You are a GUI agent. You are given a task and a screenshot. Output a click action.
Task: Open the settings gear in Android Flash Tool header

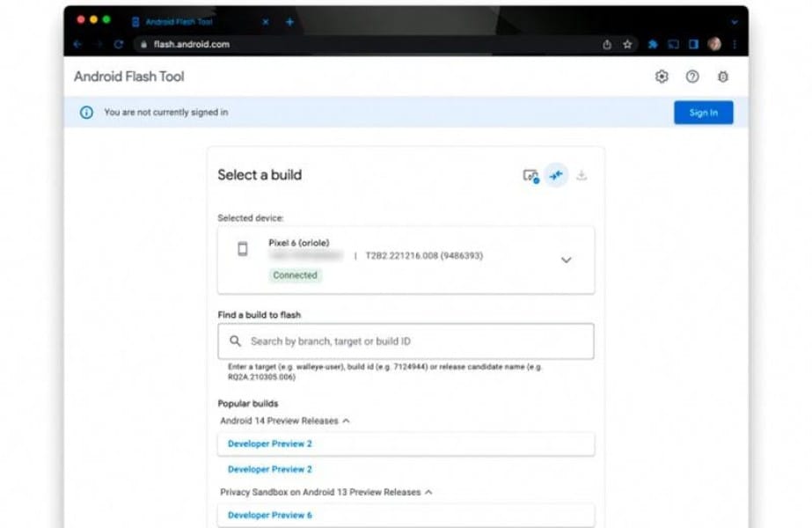(662, 77)
